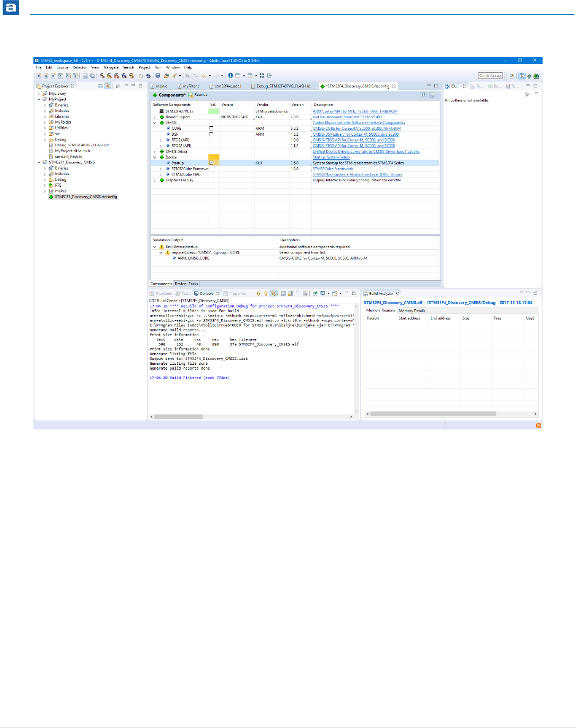
Task: Click the green Sel. cell for STM32F407VGTx
Action: (x=214, y=111)
